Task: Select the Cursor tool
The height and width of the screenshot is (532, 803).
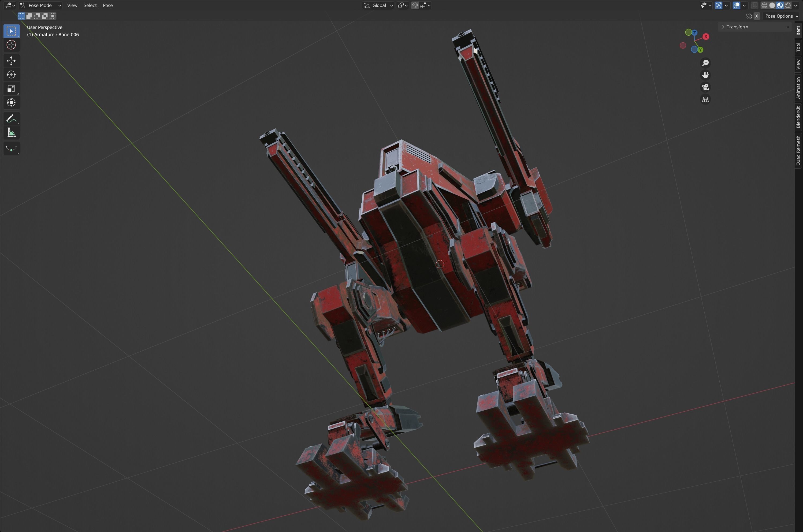Action: tap(11, 45)
